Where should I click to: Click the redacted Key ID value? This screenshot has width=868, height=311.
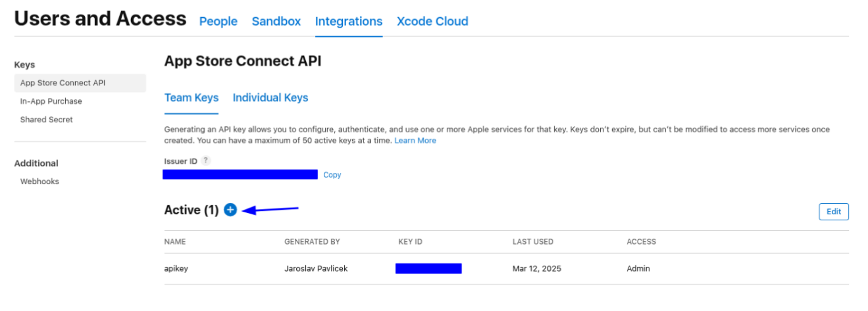tap(428, 268)
